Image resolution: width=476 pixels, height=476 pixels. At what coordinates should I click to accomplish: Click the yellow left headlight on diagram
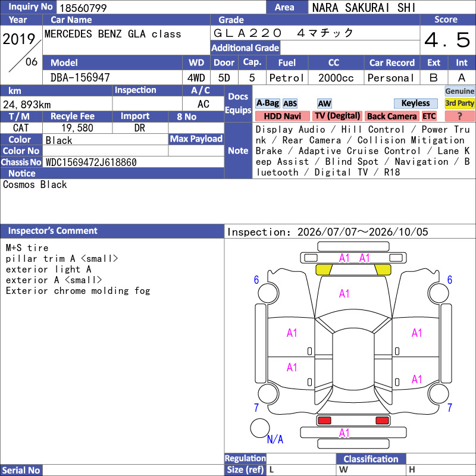324,270
